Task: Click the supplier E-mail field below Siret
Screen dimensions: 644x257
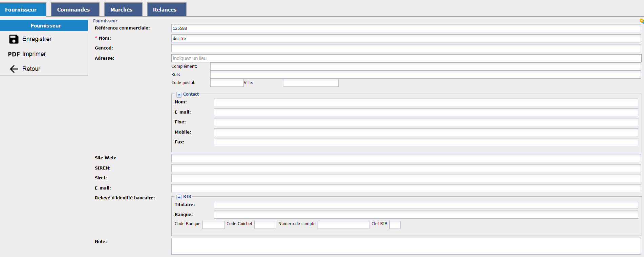Action: [x=406, y=188]
